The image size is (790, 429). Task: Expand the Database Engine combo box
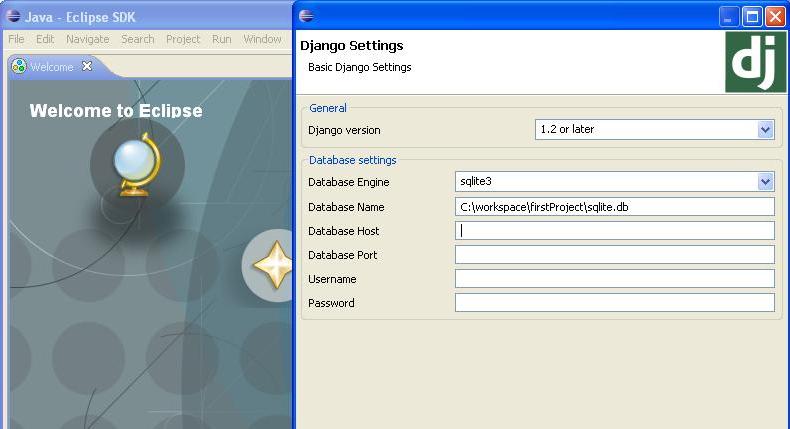click(x=765, y=182)
